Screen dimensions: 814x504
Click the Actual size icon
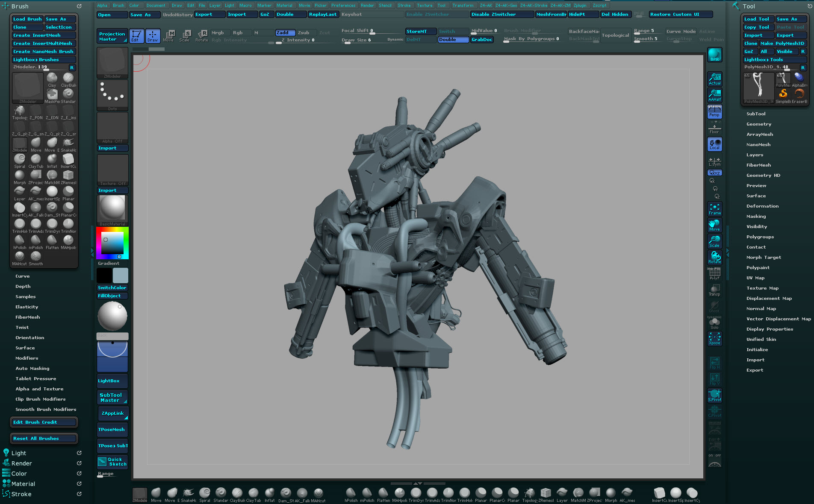point(714,79)
